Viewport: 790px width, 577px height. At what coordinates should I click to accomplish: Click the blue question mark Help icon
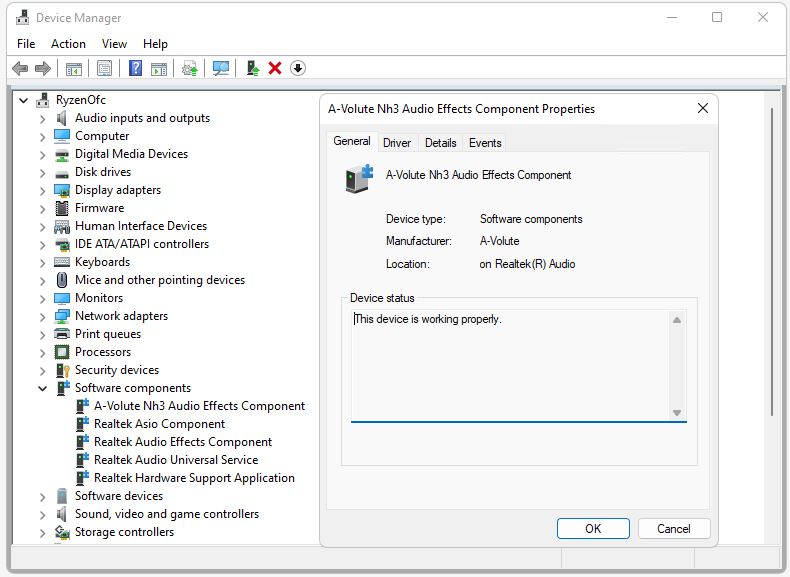[136, 68]
